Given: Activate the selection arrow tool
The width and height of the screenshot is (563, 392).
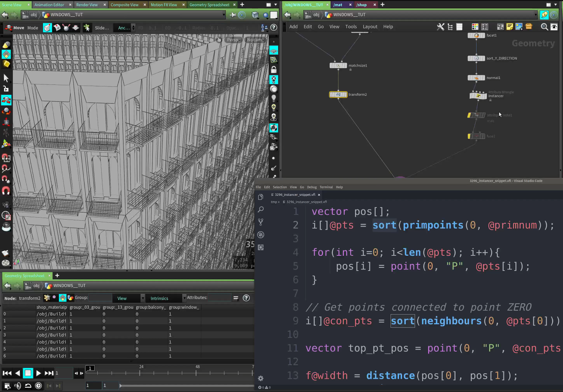Looking at the screenshot, I should pyautogui.click(x=6, y=78).
